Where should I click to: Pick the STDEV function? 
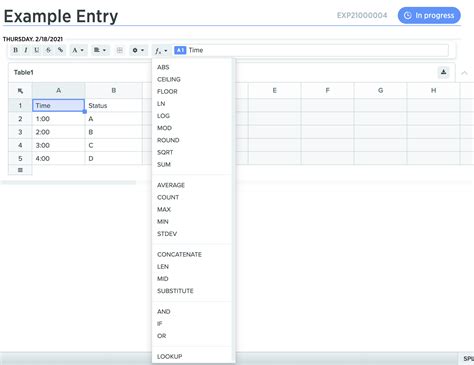tap(167, 234)
